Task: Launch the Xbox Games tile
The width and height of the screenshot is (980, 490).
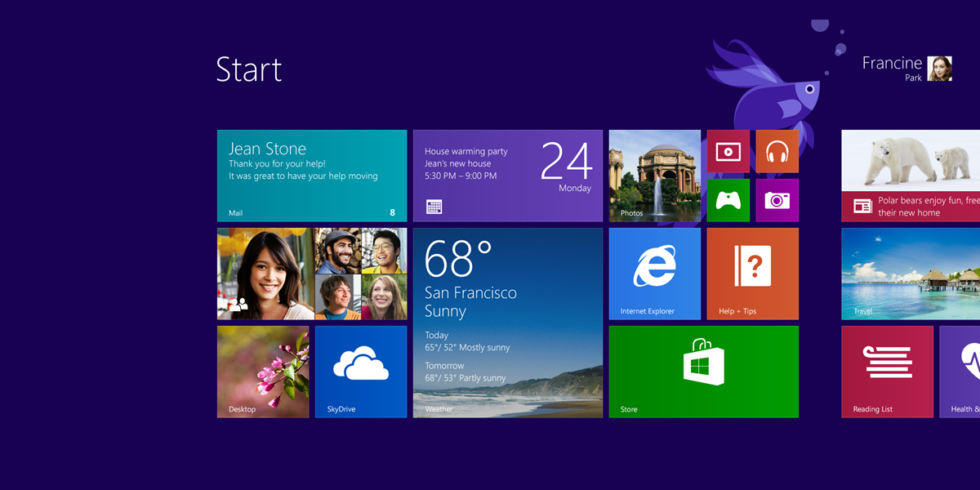Action: coord(728,200)
